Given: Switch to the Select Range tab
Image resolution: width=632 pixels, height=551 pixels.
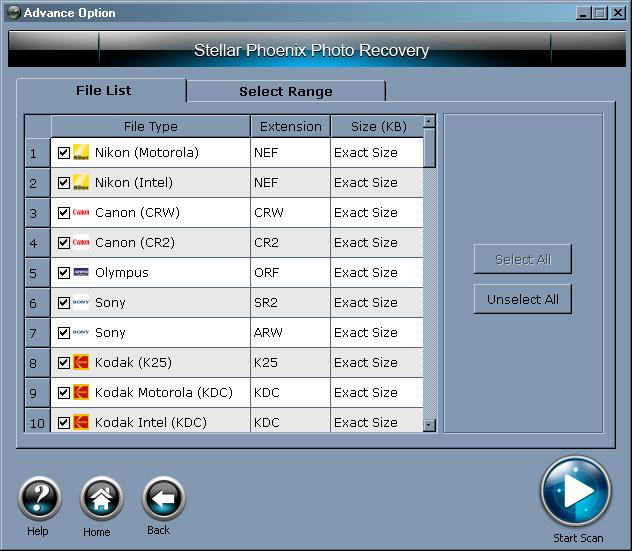Looking at the screenshot, I should (286, 91).
